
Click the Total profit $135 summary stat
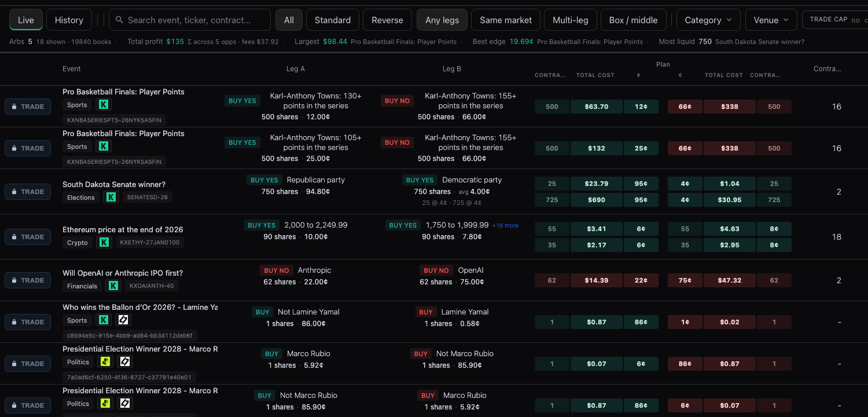pyautogui.click(x=203, y=42)
